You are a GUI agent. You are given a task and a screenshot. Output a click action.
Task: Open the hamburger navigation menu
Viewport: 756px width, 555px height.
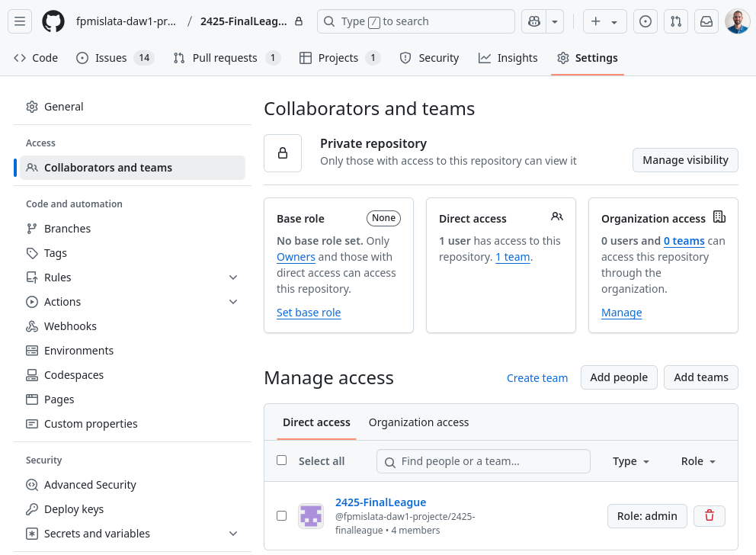[20, 21]
